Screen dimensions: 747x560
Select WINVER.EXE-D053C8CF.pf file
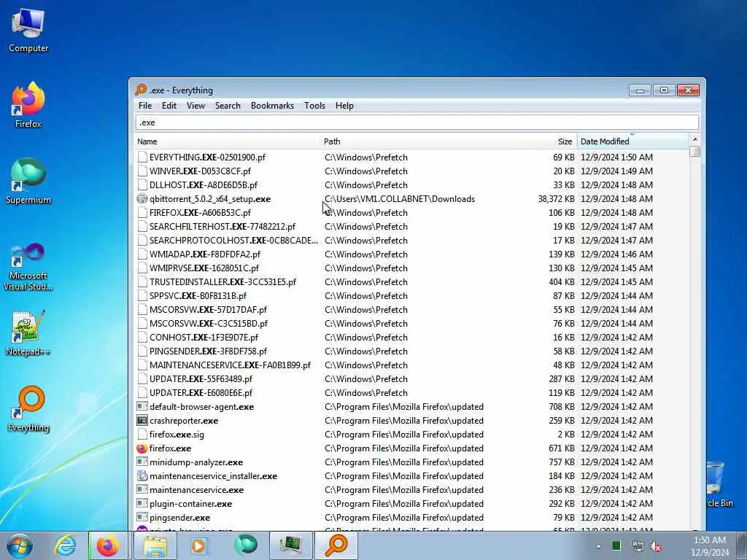coord(200,171)
